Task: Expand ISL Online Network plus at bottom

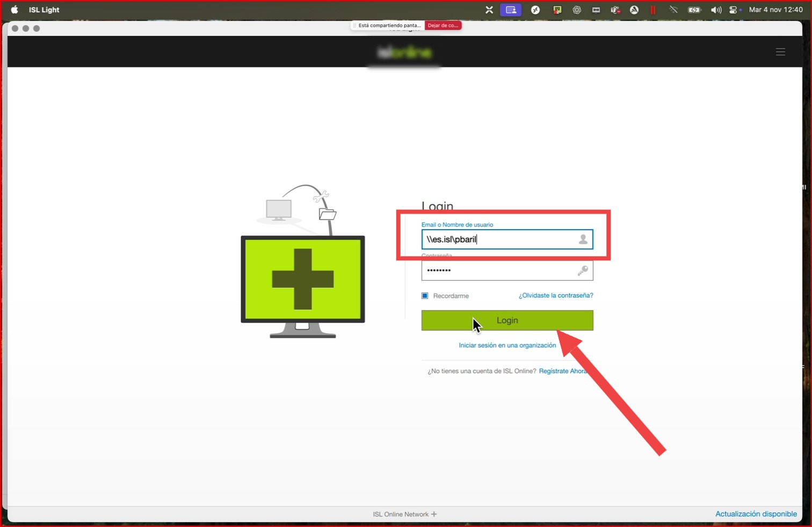Action: pyautogui.click(x=434, y=514)
